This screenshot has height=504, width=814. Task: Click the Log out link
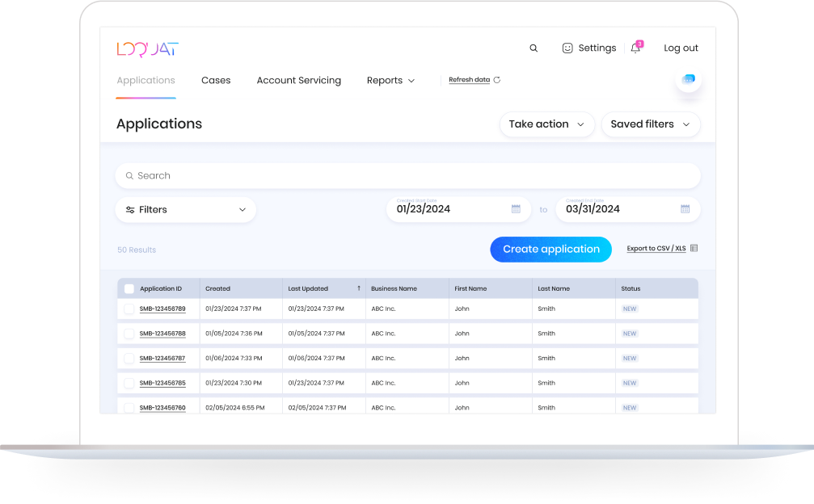tap(681, 48)
